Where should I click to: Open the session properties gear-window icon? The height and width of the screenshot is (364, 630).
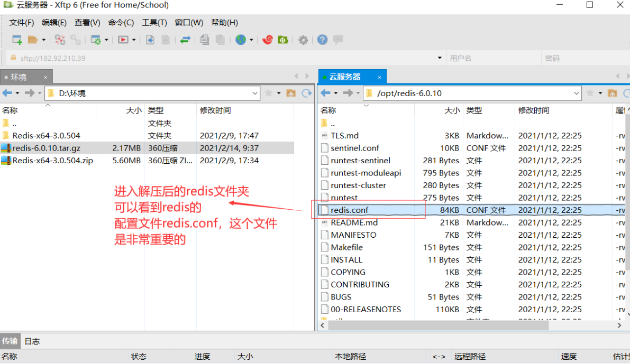tap(96, 40)
